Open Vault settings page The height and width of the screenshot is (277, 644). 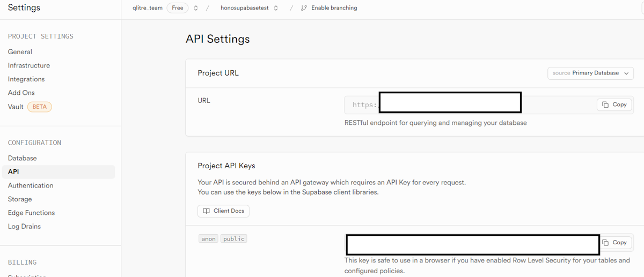[16, 107]
